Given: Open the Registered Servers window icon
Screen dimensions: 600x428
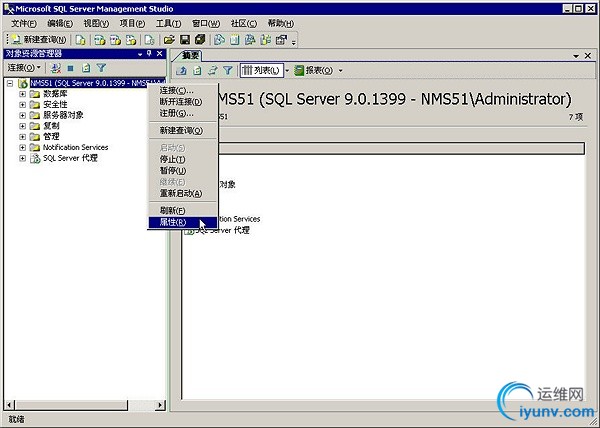Looking at the screenshot, I should click(x=219, y=39).
